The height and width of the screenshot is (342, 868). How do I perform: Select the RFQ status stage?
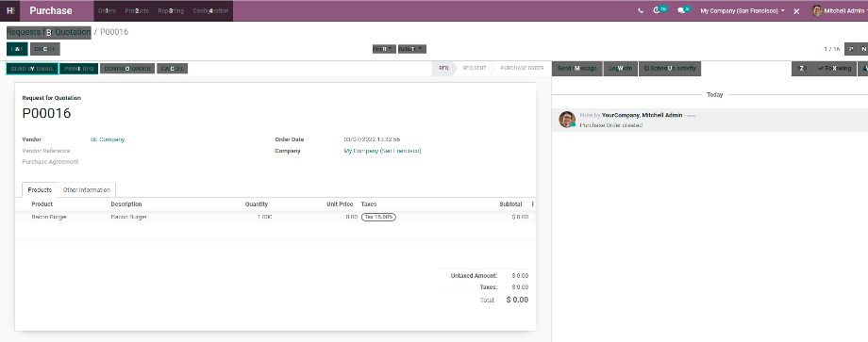click(443, 69)
